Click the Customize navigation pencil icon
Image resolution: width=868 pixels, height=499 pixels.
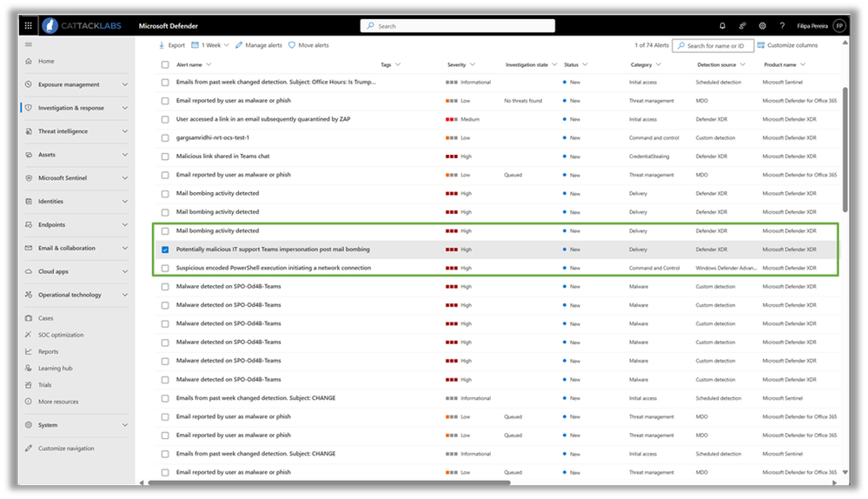coord(28,448)
